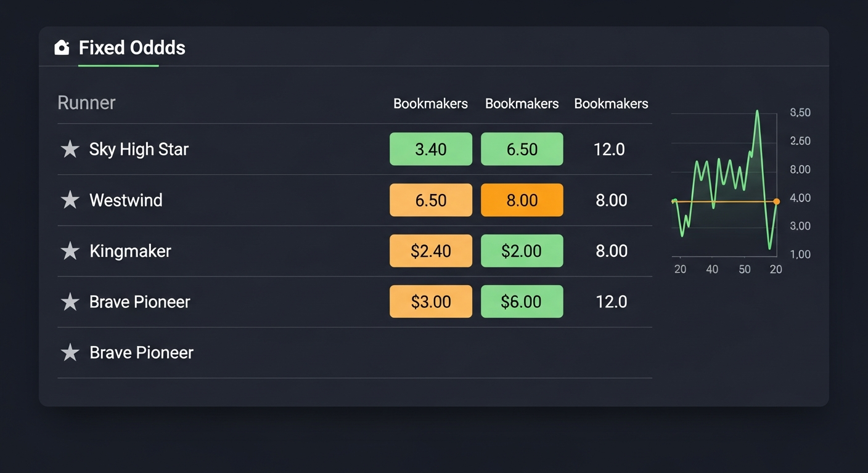Click the Runner column header
Screen dimensions: 868x473
point(86,103)
